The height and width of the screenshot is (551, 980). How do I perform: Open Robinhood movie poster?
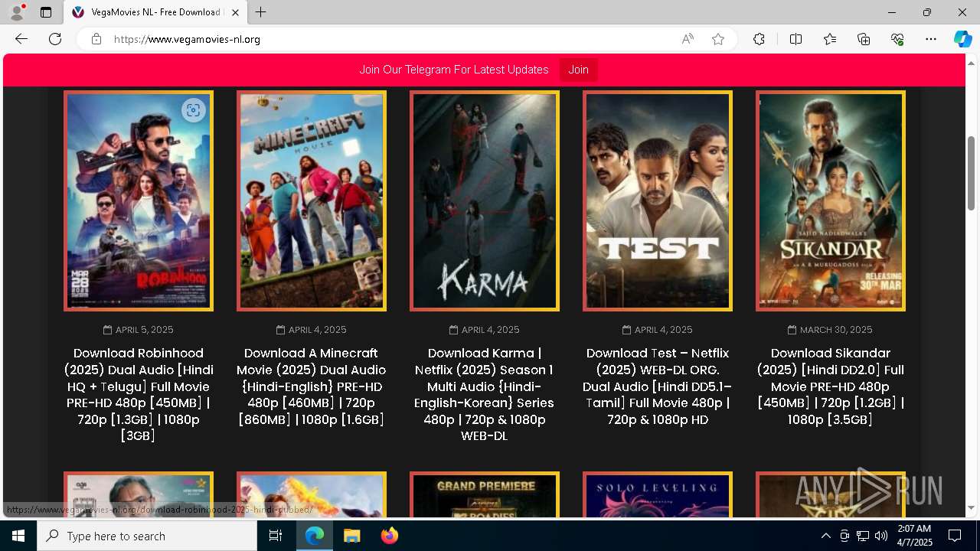[x=139, y=201]
